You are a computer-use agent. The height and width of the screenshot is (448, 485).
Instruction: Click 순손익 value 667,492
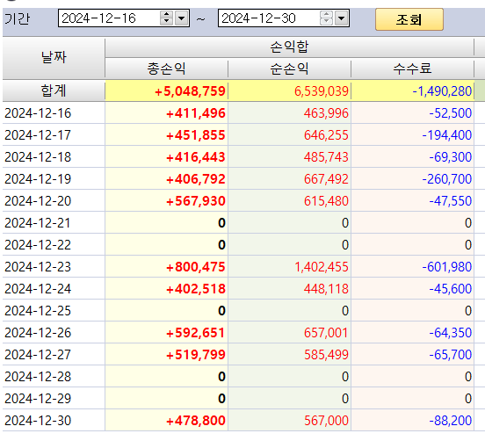pyautogui.click(x=326, y=179)
